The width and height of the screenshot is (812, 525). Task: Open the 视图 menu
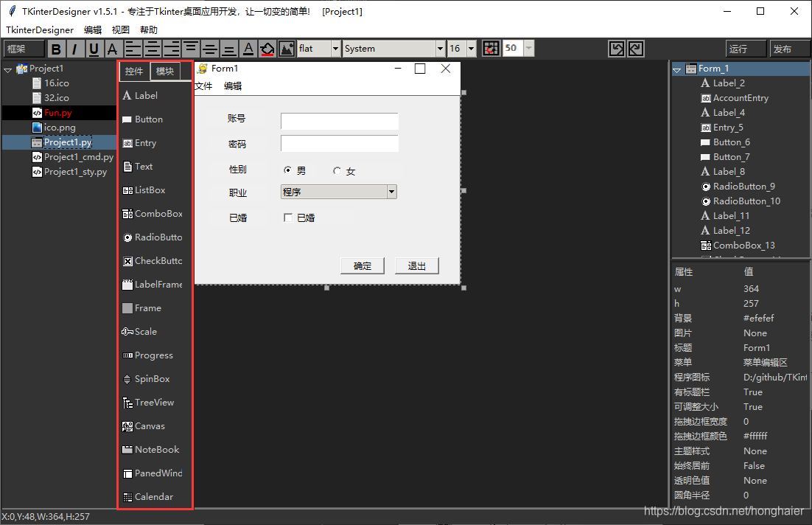click(121, 30)
